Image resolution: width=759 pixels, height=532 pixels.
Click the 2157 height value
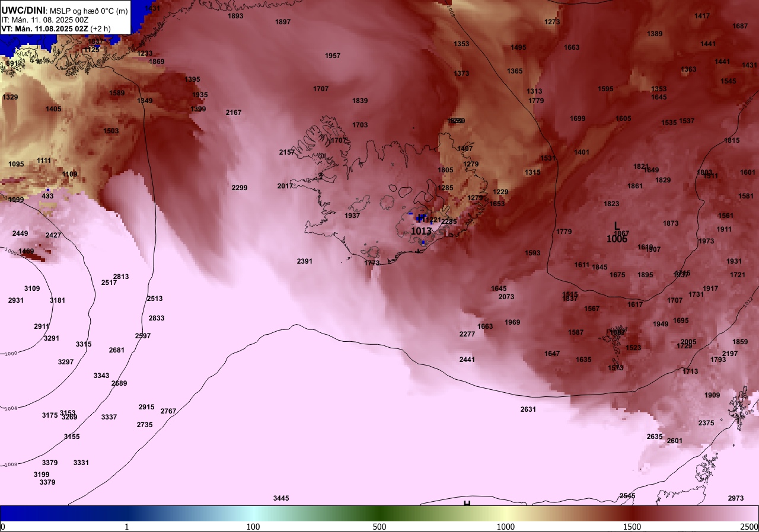point(287,152)
